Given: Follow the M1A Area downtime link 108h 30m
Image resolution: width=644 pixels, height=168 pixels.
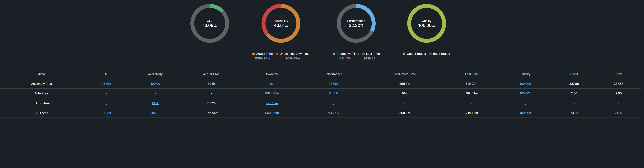Looking at the screenshot, I should pyautogui.click(x=272, y=93).
